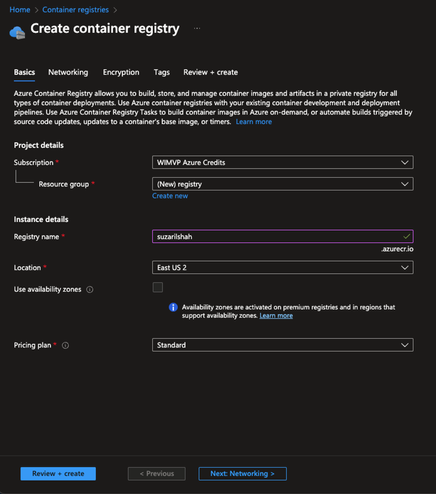This screenshot has width=436, height=494.
Task: Switch to the Networking tab
Action: pos(68,72)
